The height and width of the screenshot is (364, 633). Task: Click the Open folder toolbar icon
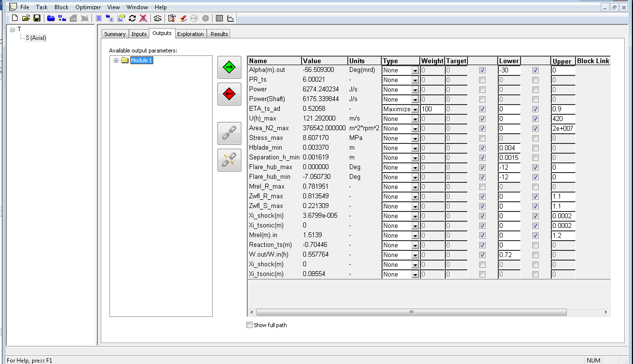26,18
